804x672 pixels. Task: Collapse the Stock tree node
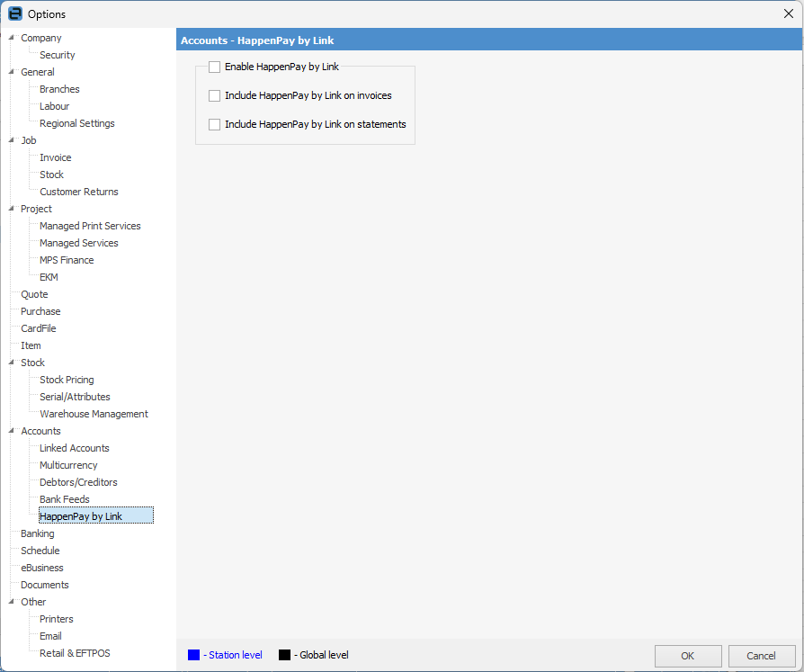click(x=12, y=363)
